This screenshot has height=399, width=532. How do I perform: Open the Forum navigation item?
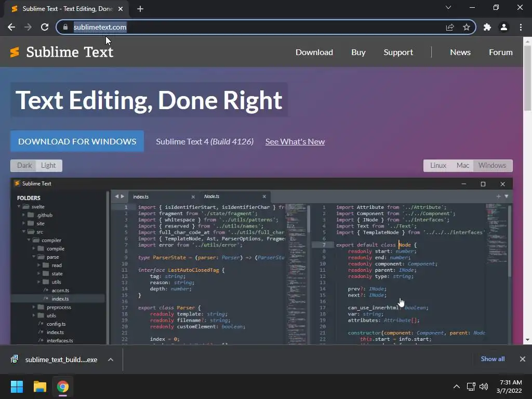(x=500, y=52)
